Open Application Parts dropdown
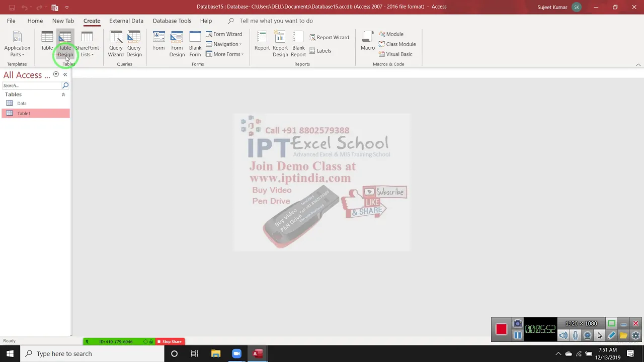 click(x=17, y=44)
